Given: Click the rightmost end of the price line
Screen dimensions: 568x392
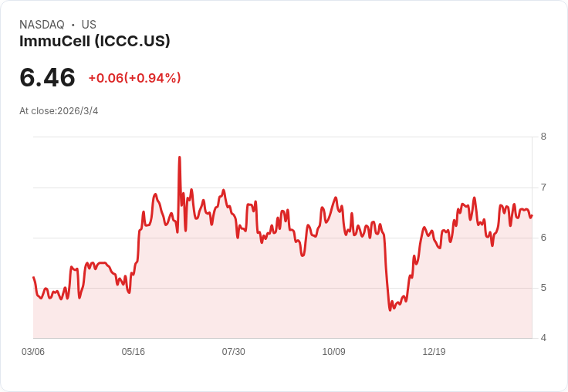Looking at the screenshot, I should click(x=532, y=215).
